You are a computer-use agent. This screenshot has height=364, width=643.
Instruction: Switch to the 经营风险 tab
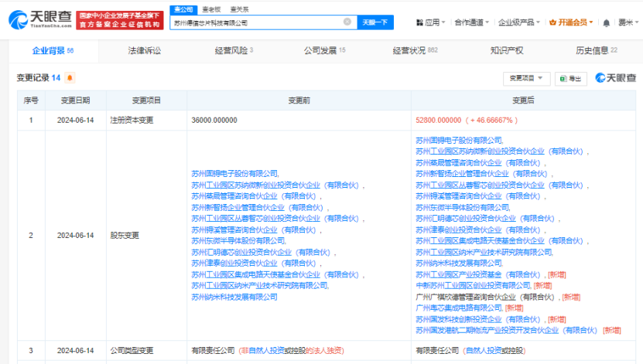point(234,51)
